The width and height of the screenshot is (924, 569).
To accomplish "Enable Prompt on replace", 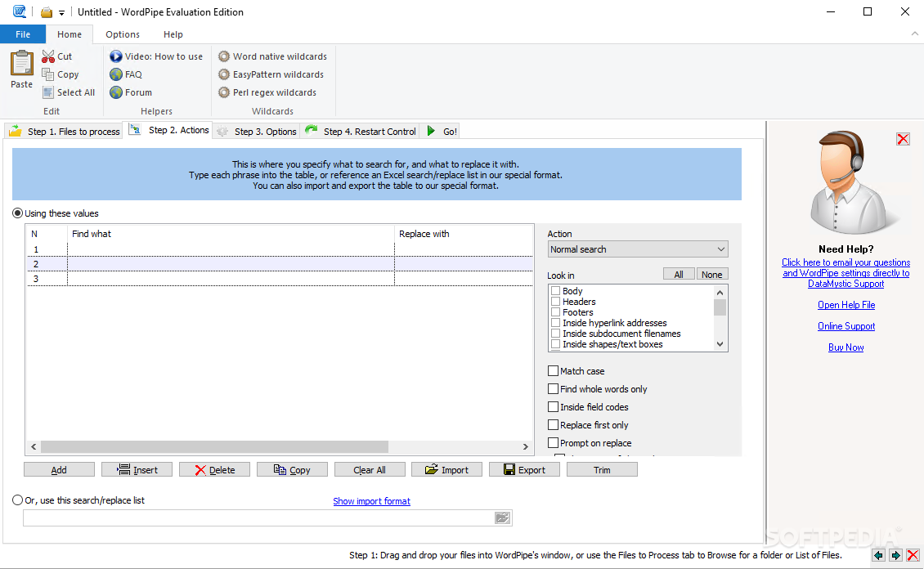I will 553,443.
